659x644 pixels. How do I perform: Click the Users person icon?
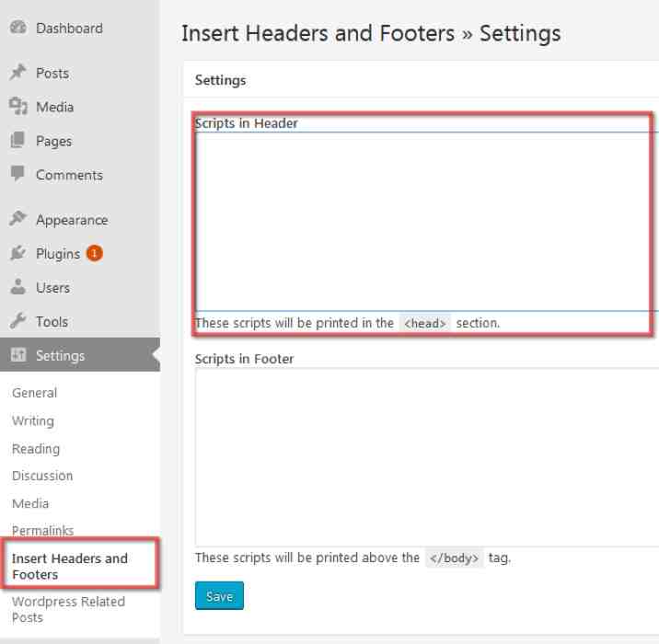tap(17, 287)
